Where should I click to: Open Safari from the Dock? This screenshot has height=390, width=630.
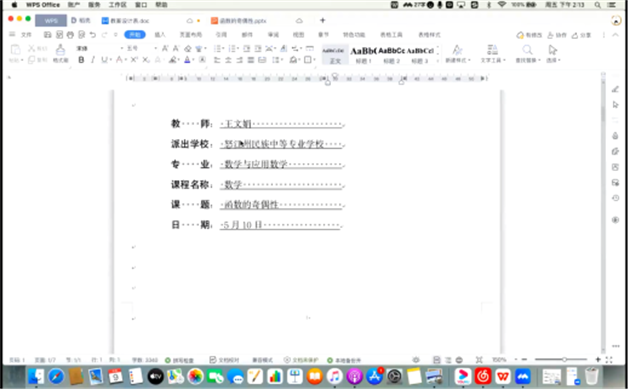[x=56, y=377]
